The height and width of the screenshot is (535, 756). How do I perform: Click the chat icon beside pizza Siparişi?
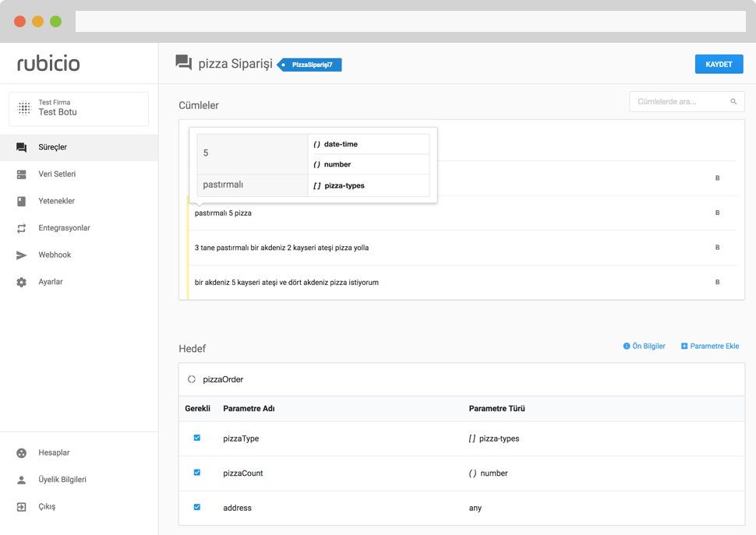[x=183, y=62]
